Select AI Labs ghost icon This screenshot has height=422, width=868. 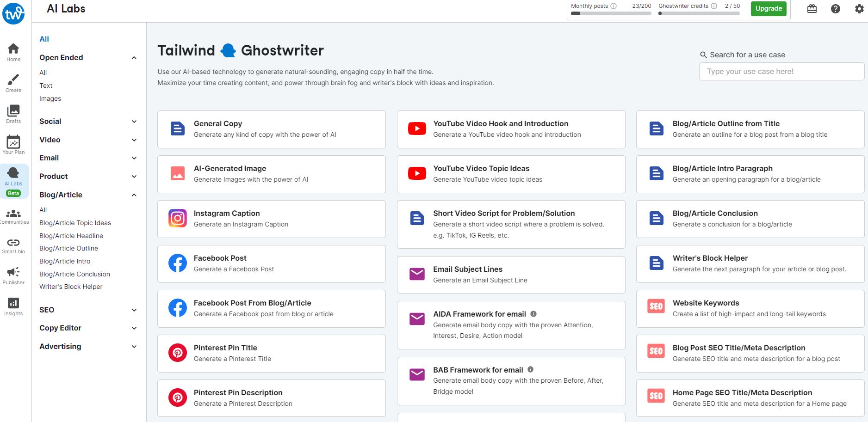tap(13, 173)
